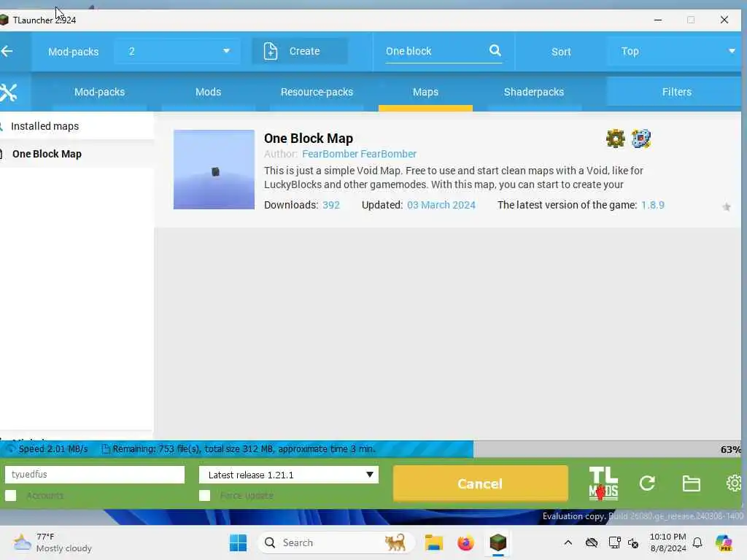Open launcher settings gear icon

point(734,483)
